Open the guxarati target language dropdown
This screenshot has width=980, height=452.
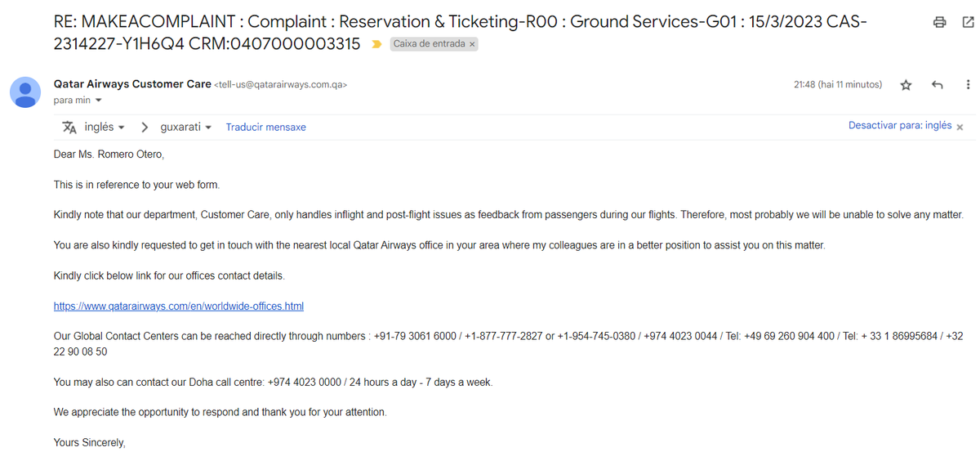pos(185,128)
